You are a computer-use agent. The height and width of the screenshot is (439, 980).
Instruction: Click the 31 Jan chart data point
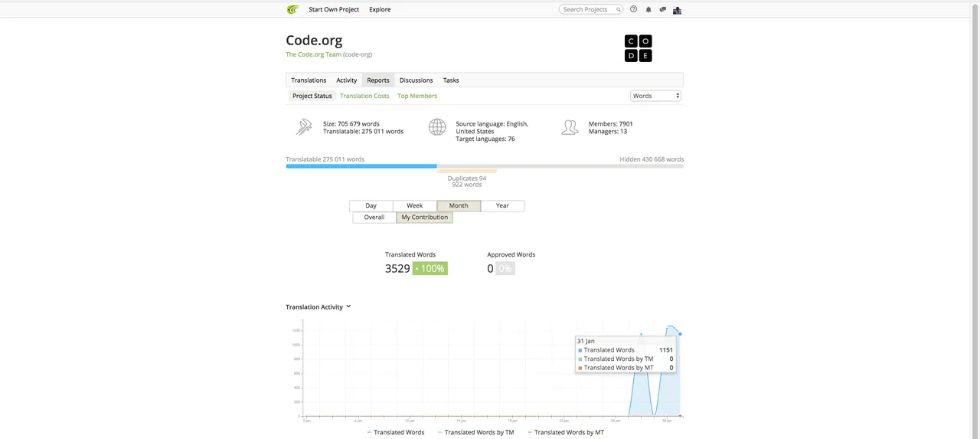click(x=680, y=334)
